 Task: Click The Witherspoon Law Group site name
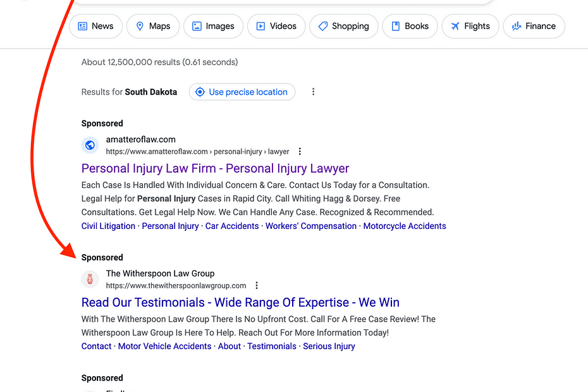click(x=160, y=274)
